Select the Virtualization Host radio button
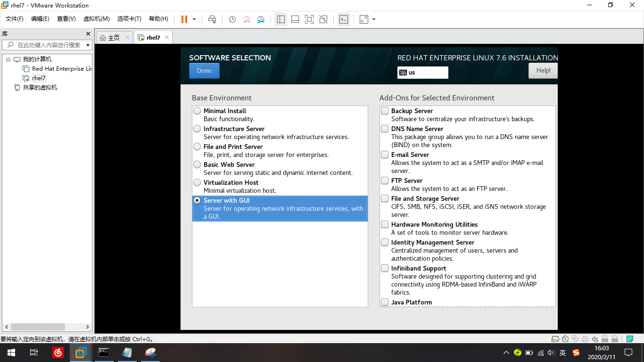Screen dimensions: 644x362 [197, 182]
